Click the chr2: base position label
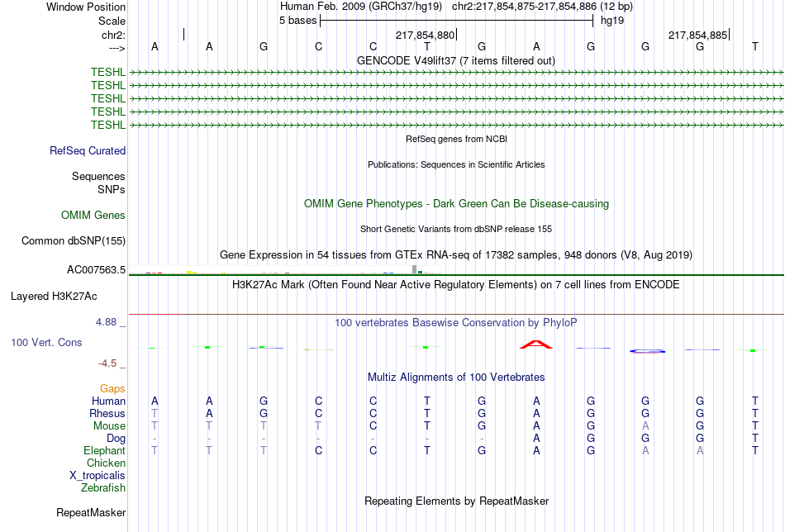 point(113,35)
